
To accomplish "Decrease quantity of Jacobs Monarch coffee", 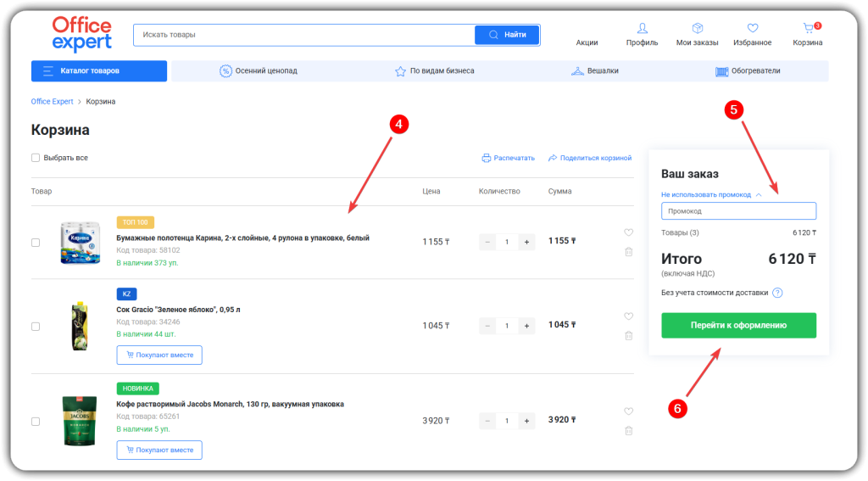I will click(x=487, y=421).
